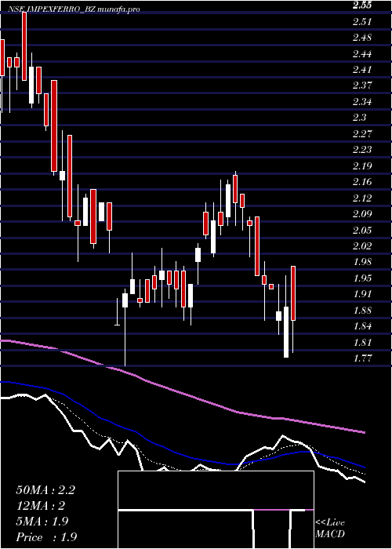Image resolution: width=392 pixels, height=549 pixels.
Task: Click the 5MA : 1.9 readout
Action: coord(42,522)
